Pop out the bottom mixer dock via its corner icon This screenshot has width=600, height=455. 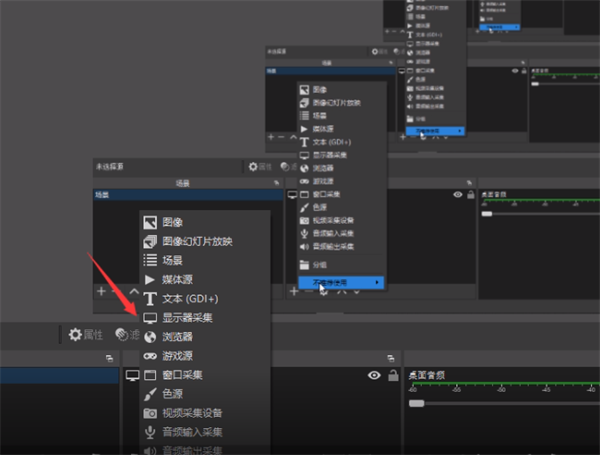coord(590,357)
